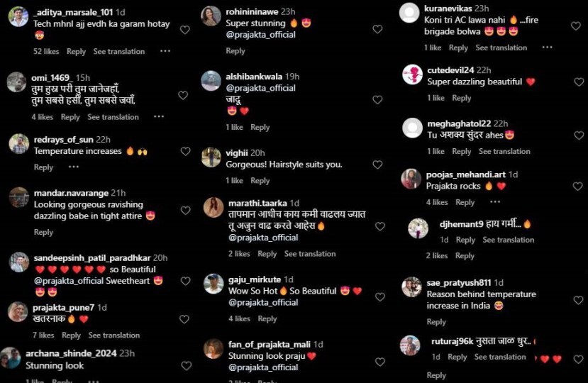Viewport: 588px width, 383px height.
Task: Like mandar.navarange's comment with heart icon
Action: (x=186, y=211)
